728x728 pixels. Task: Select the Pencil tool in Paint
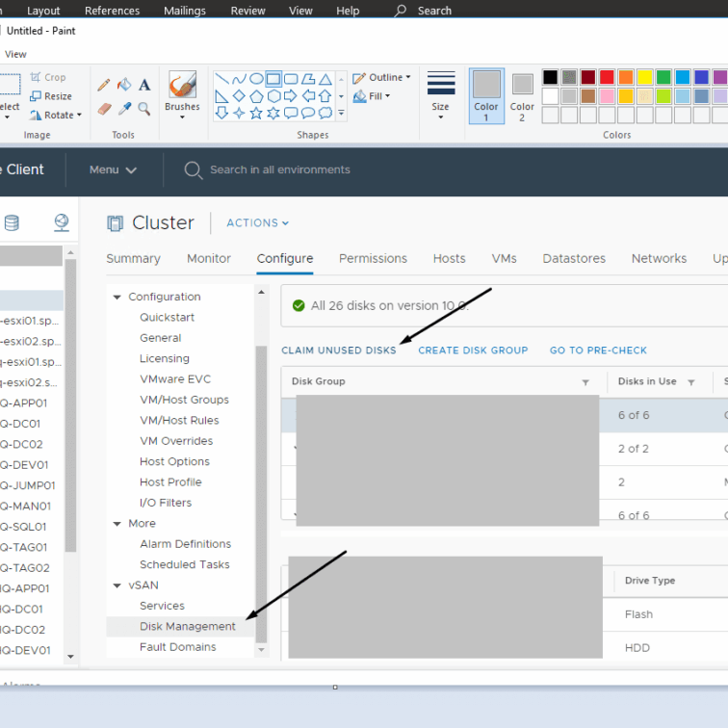pos(104,85)
